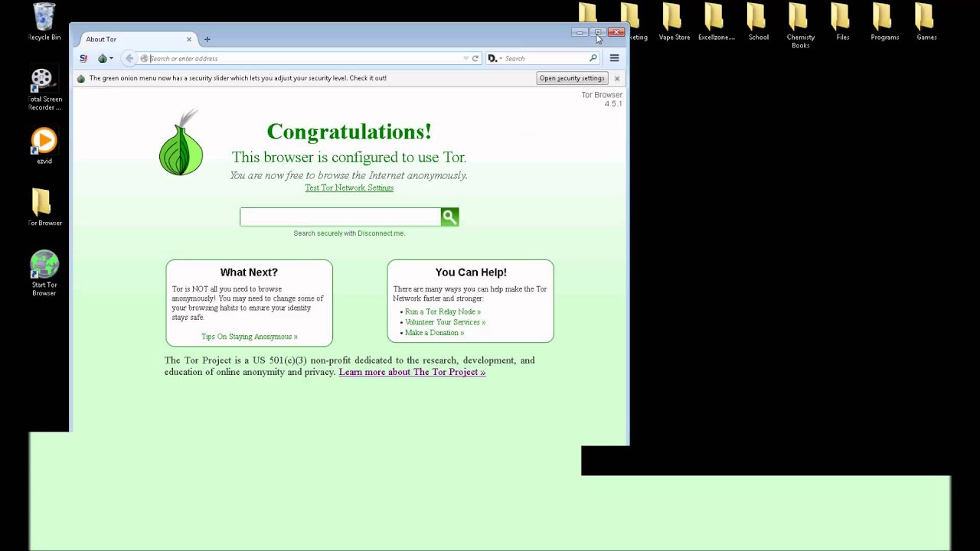Click the Tor Browser 4.5.1 version text

602,99
